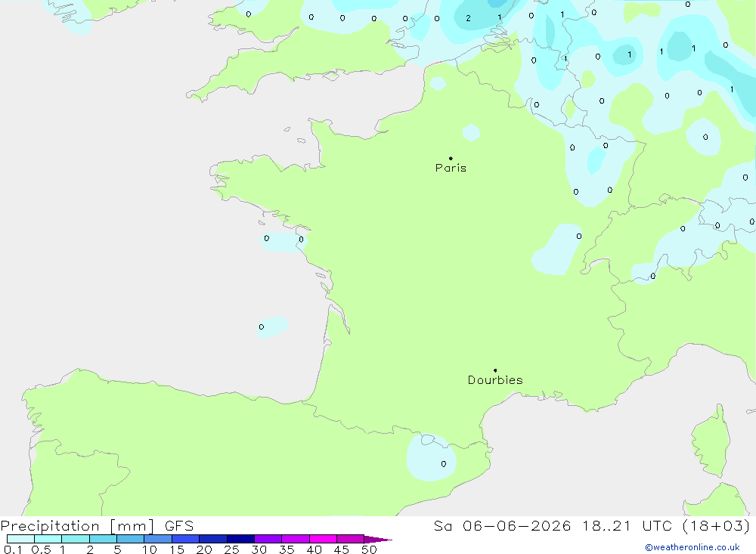
Task: Click the legend value 5 label
Action: point(117,549)
